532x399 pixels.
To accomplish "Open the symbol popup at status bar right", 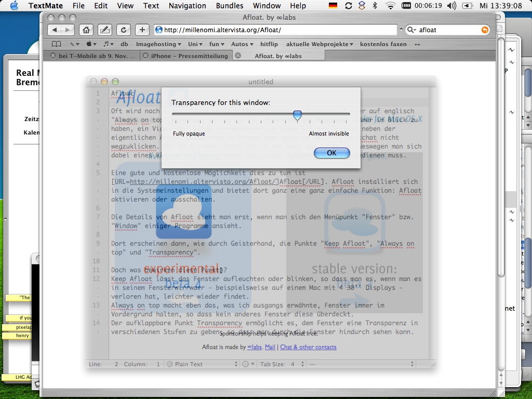I will [362, 364].
